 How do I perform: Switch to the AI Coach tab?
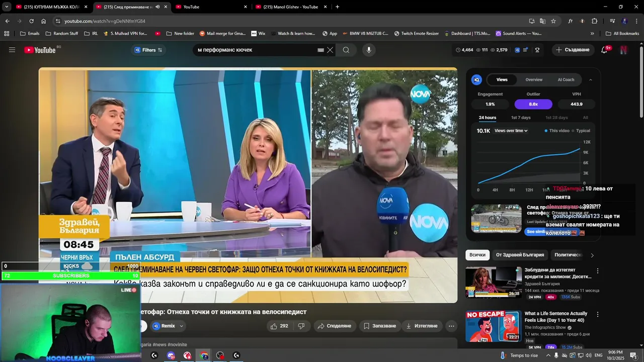[566, 79]
